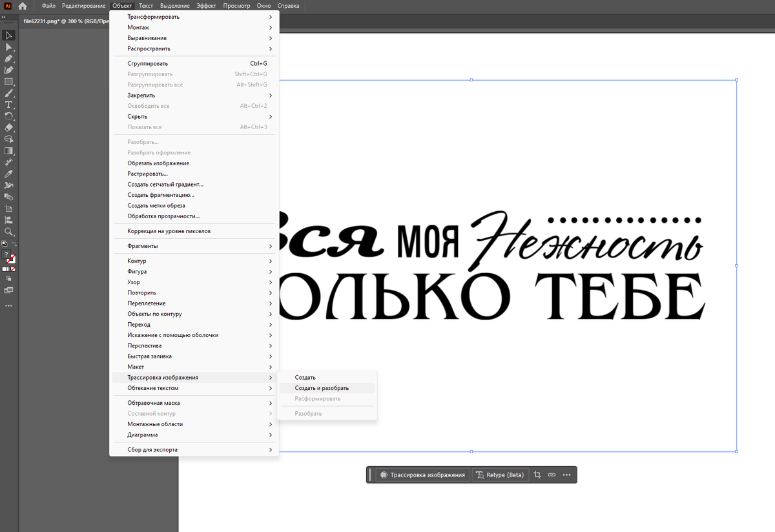Expand the Обтравочная маска submenu

(194, 403)
